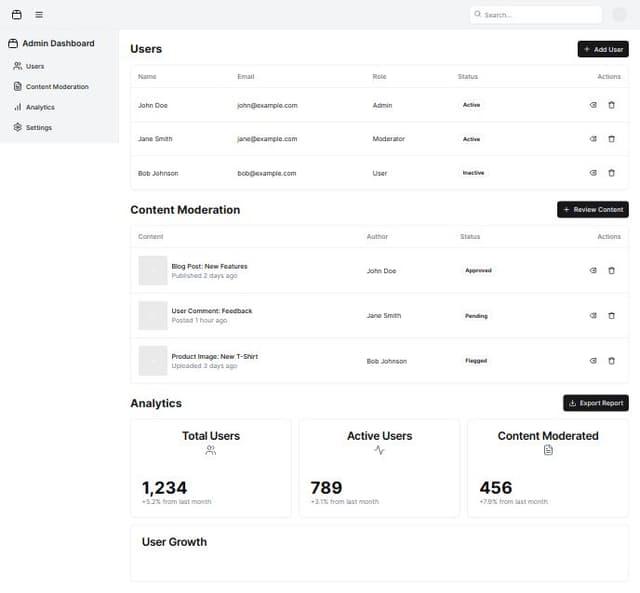Toggle the hamburger menu icon
The height and width of the screenshot is (593, 640).
click(39, 15)
